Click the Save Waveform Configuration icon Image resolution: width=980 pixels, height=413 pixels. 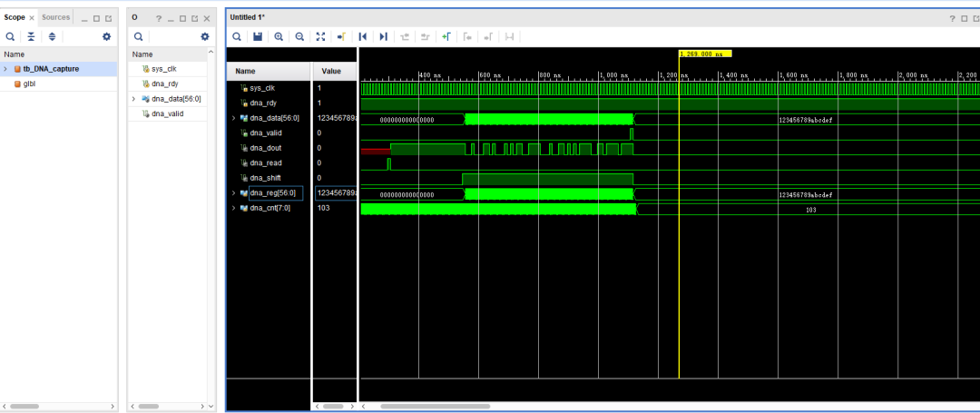(258, 36)
